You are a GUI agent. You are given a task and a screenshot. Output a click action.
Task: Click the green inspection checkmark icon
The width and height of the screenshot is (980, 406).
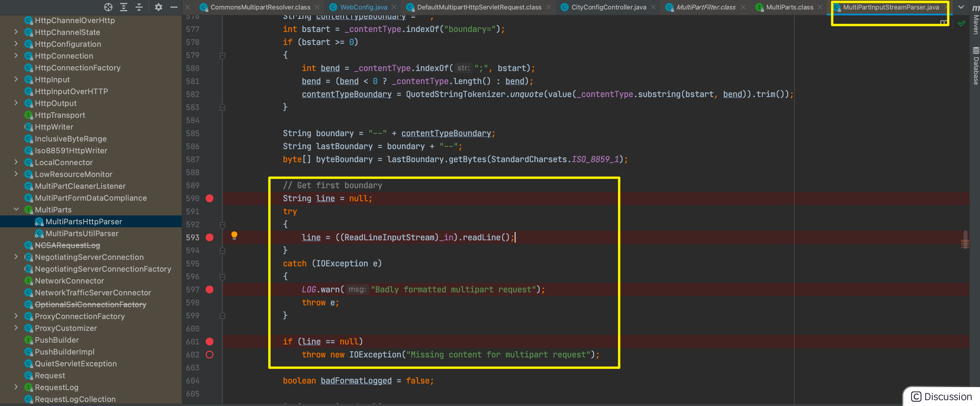click(x=961, y=24)
